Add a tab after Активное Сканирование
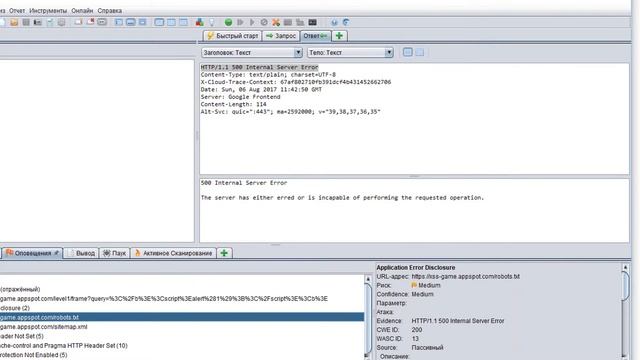The height and width of the screenshot is (360, 640). [x=224, y=253]
